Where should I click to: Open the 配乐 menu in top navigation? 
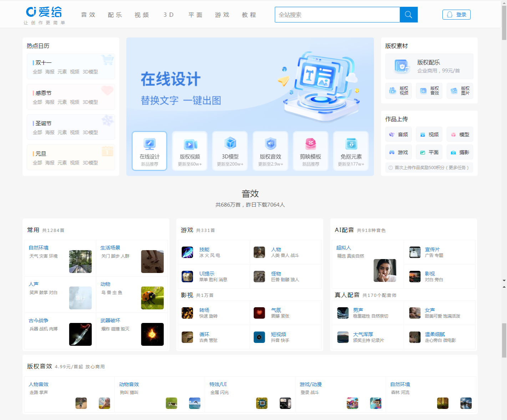(115, 15)
